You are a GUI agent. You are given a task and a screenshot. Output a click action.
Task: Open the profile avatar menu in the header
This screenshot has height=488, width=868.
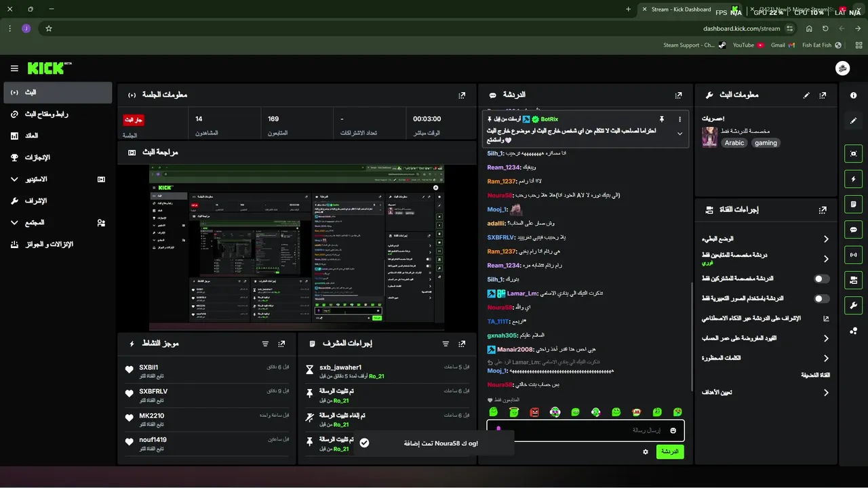coord(842,68)
